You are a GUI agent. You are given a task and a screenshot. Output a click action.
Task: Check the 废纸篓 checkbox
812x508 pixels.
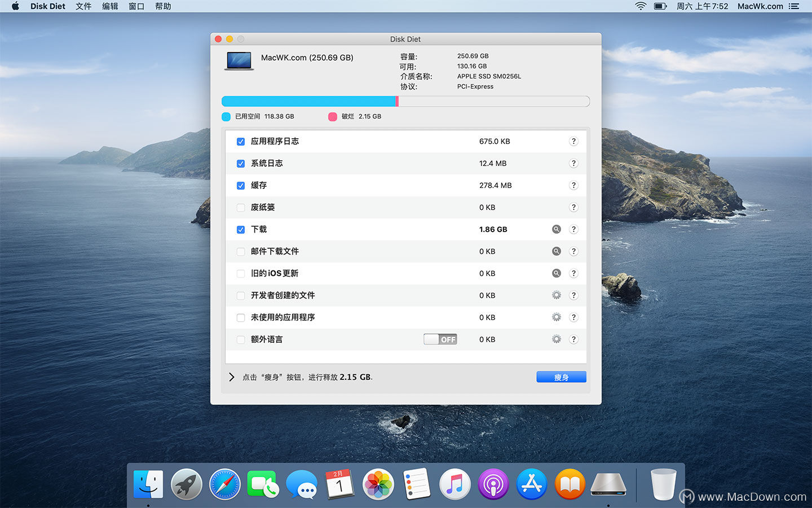click(241, 208)
